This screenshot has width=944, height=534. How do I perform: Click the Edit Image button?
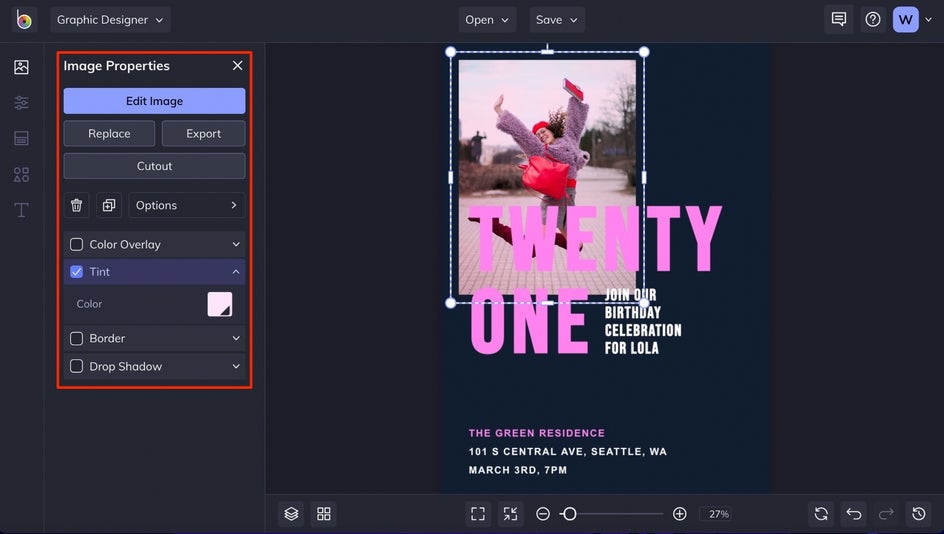pos(155,101)
